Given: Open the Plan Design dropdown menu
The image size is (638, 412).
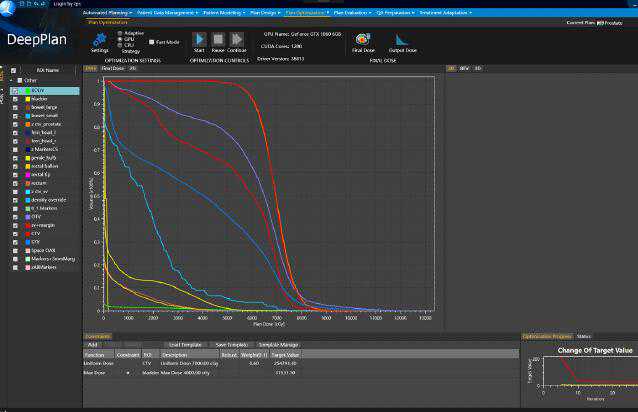Looking at the screenshot, I should tap(262, 12).
